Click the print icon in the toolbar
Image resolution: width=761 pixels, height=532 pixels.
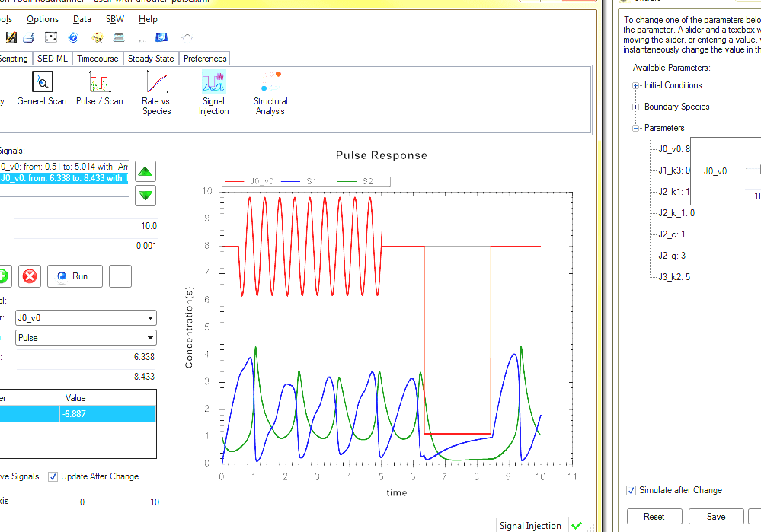[29, 37]
